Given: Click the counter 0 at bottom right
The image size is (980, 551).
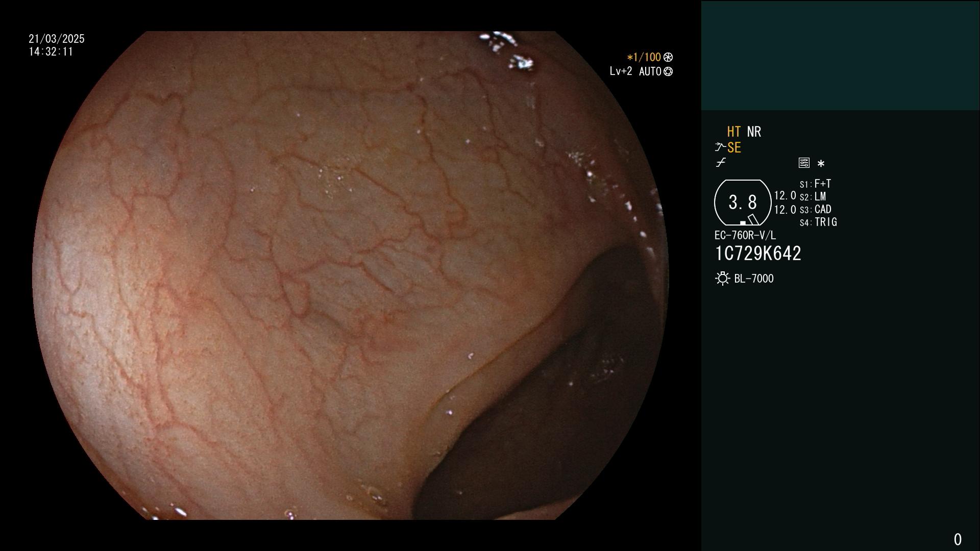Looking at the screenshot, I should pyautogui.click(x=958, y=539).
